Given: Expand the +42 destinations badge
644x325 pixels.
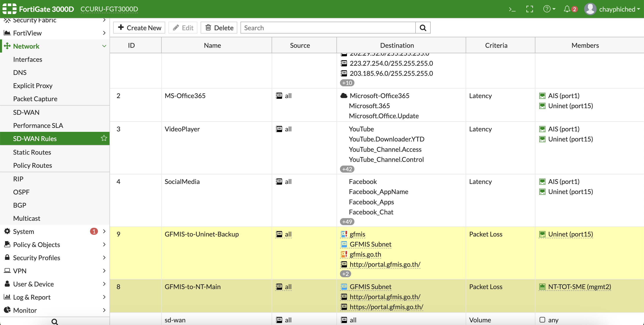Looking at the screenshot, I should pyautogui.click(x=347, y=169).
